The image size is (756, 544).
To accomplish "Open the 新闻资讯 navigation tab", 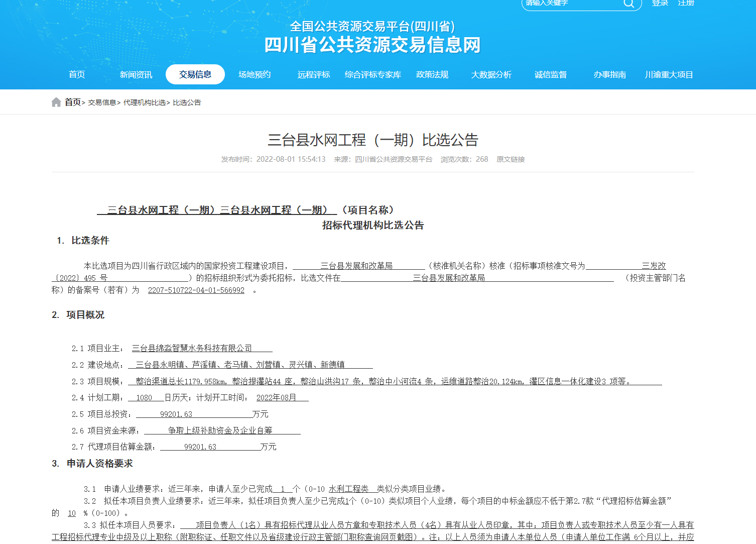I will click(136, 74).
